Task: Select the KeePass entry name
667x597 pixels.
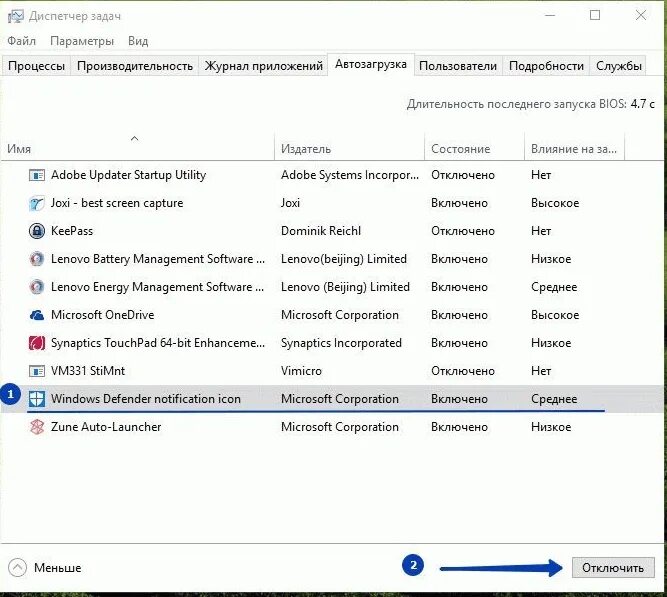Action: (x=72, y=231)
